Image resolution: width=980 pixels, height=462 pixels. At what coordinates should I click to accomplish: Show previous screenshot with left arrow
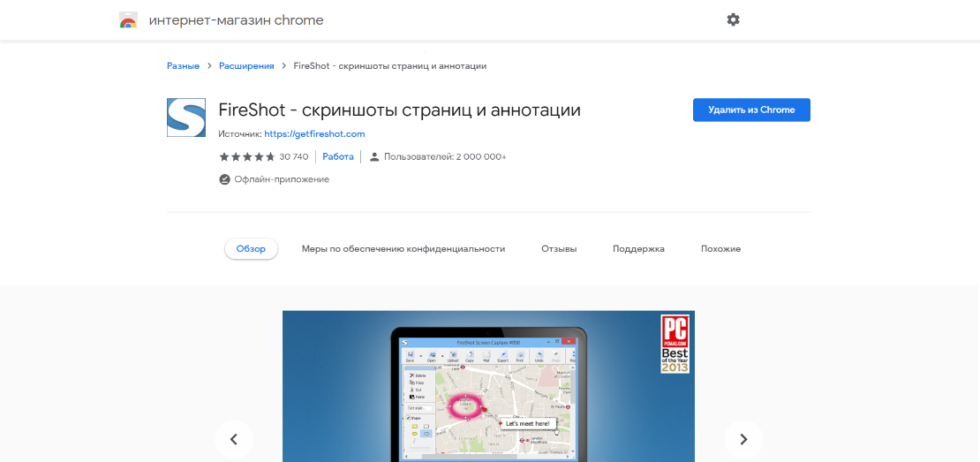pyautogui.click(x=234, y=440)
